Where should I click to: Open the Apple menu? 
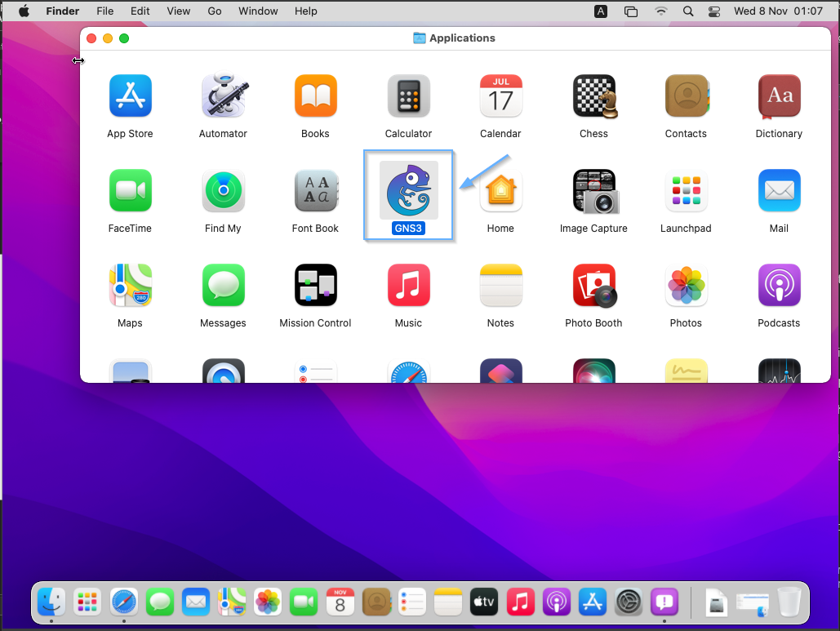(x=24, y=11)
